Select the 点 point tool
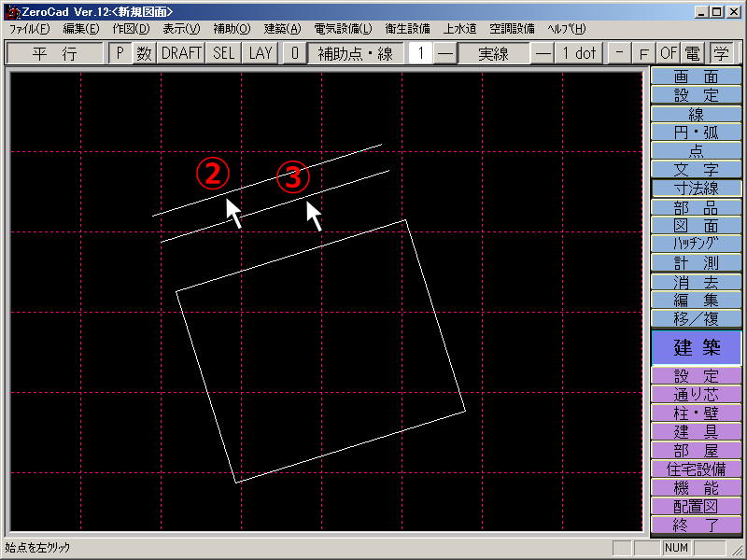 click(x=696, y=150)
